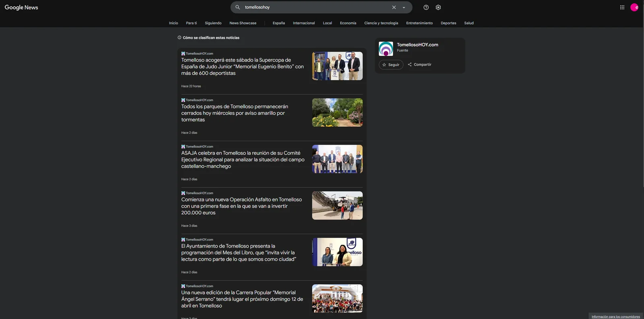Open the Salud section
Screen dimensions: 644x319
click(x=469, y=23)
